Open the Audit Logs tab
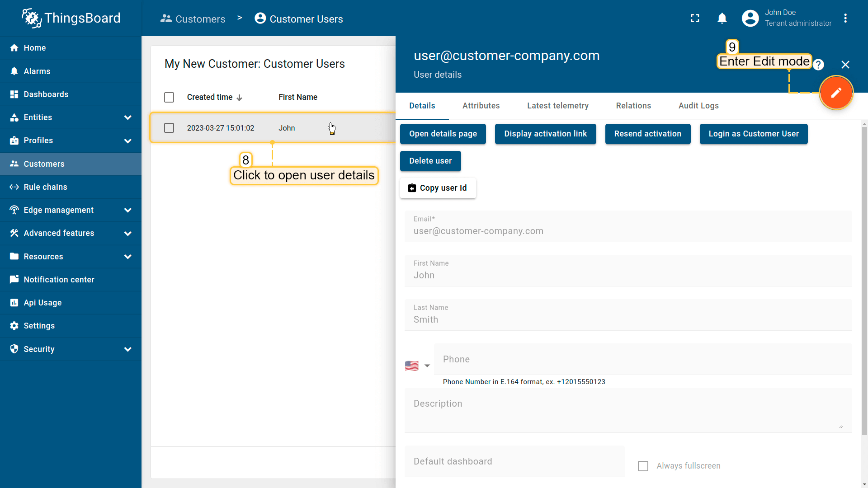Image resolution: width=868 pixels, height=488 pixels. click(698, 106)
